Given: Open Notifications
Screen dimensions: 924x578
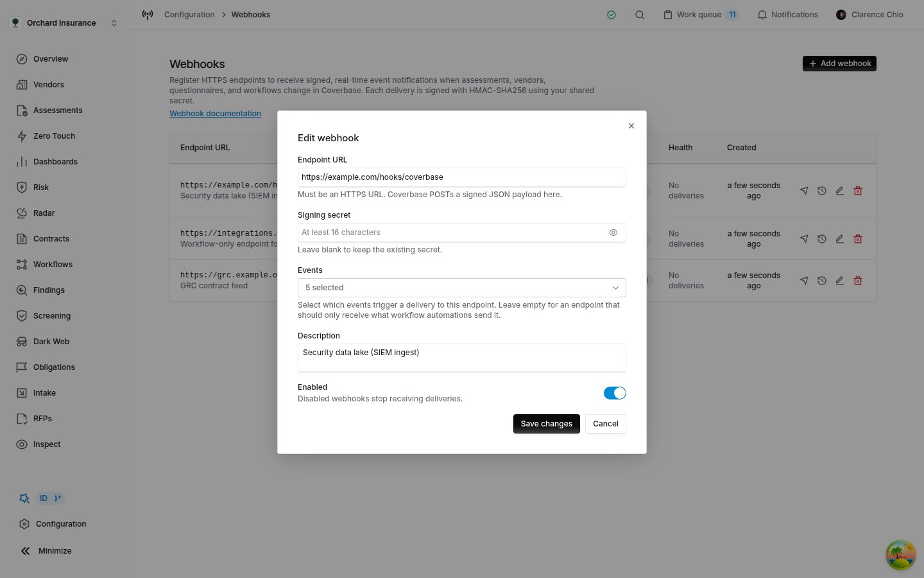Looking at the screenshot, I should click(x=788, y=15).
